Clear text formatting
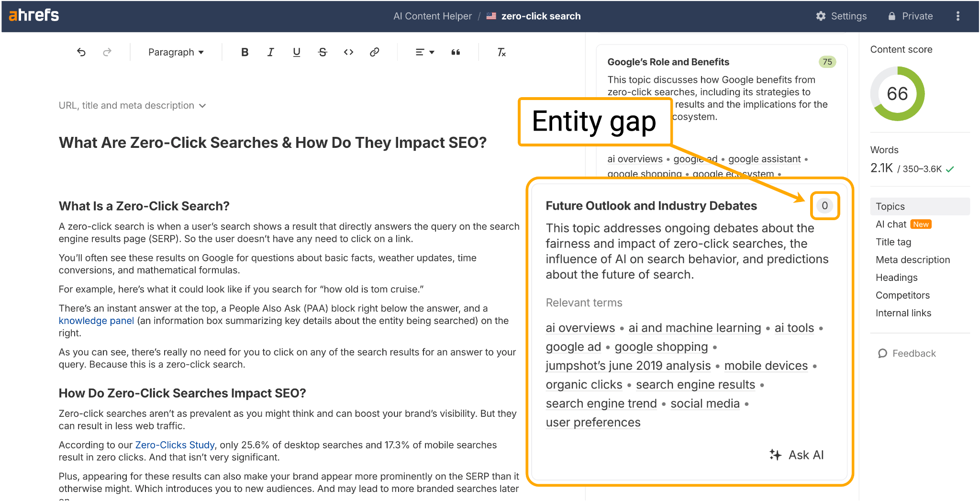The image size is (980, 502). point(501,52)
